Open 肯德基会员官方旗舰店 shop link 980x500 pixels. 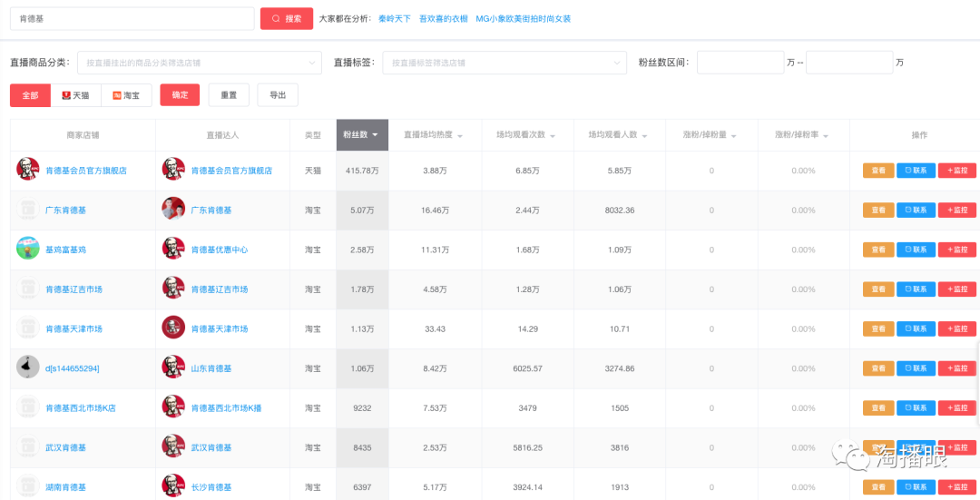86,171
